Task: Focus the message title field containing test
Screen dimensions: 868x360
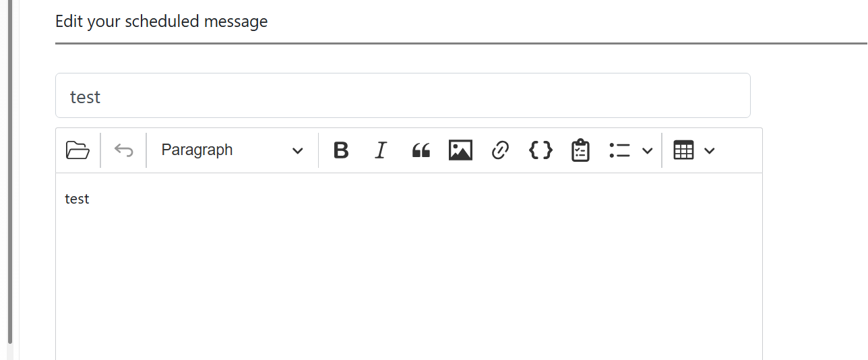Action: [x=403, y=96]
